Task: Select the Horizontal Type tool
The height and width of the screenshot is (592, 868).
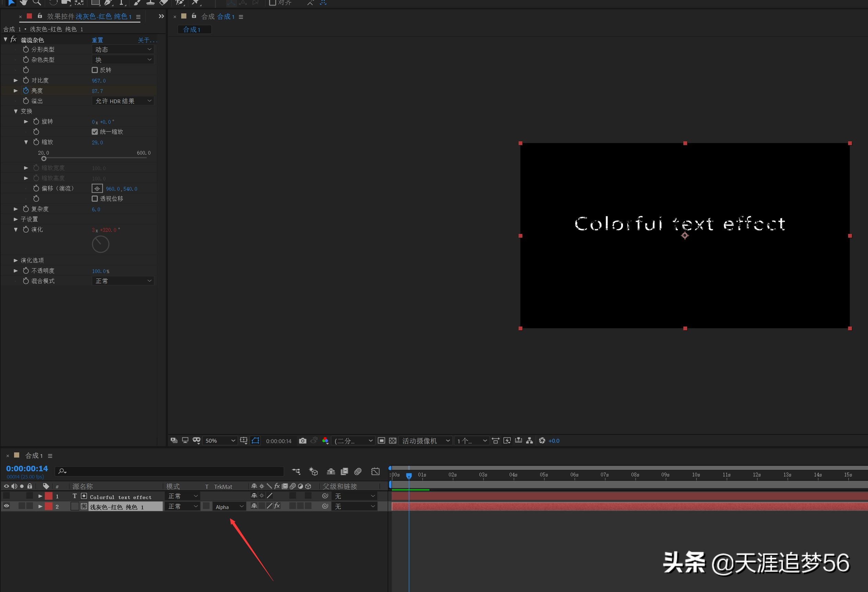Action: (x=122, y=3)
